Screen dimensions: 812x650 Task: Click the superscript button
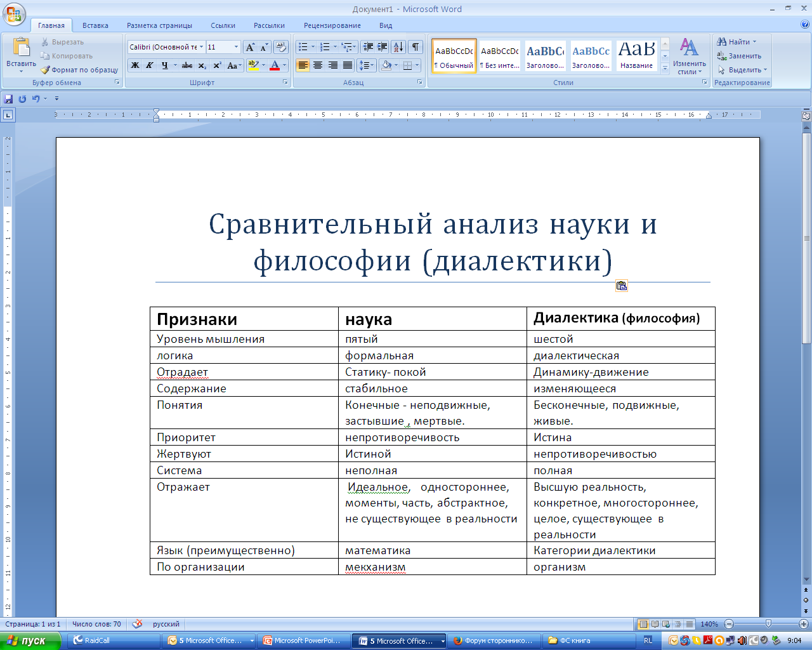click(x=217, y=65)
